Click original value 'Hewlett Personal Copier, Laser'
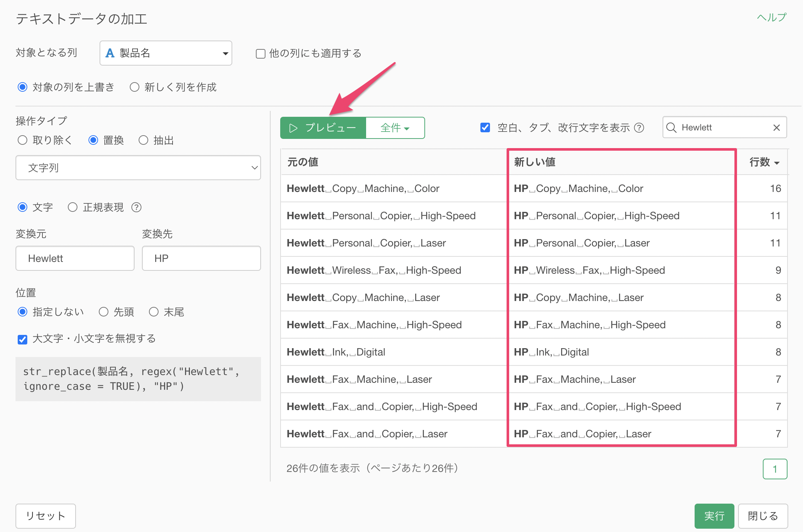803x532 pixels. 366,243
